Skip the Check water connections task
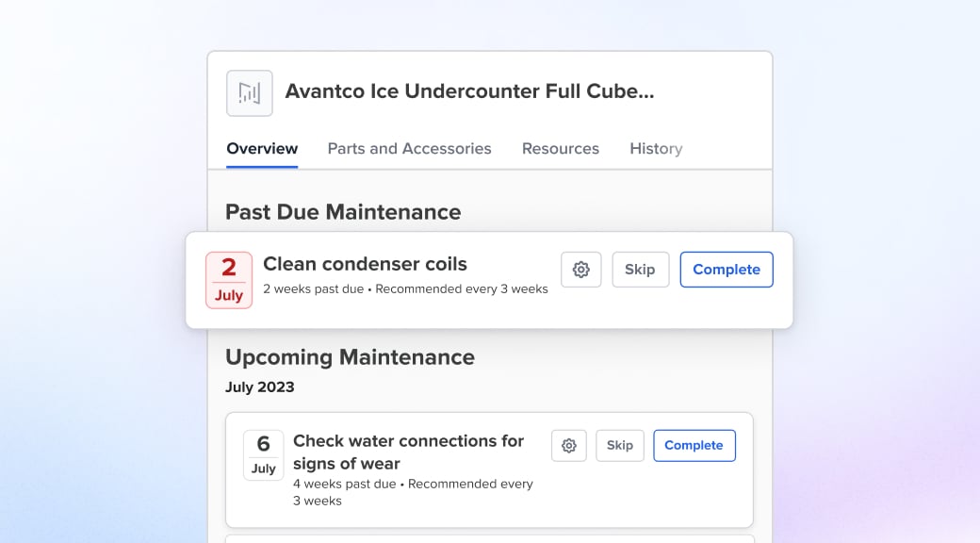Screen dimensions: 980x543 [x=620, y=446]
